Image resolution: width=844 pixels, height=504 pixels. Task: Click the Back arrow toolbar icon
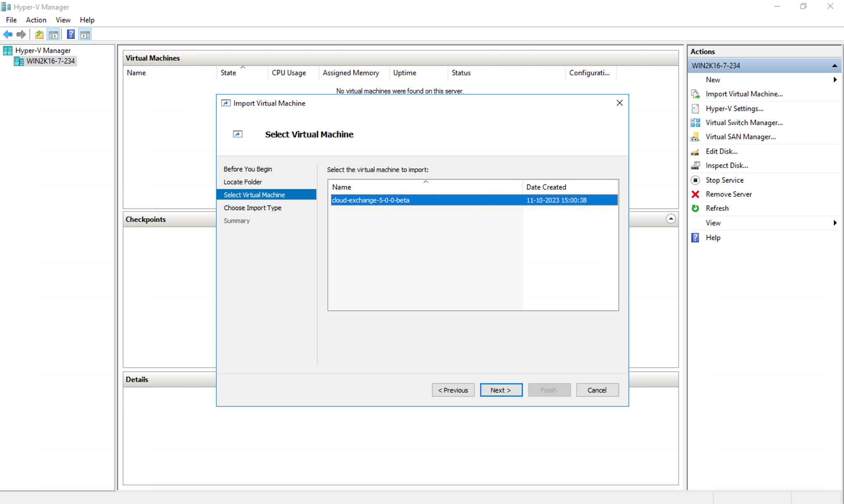click(8, 35)
